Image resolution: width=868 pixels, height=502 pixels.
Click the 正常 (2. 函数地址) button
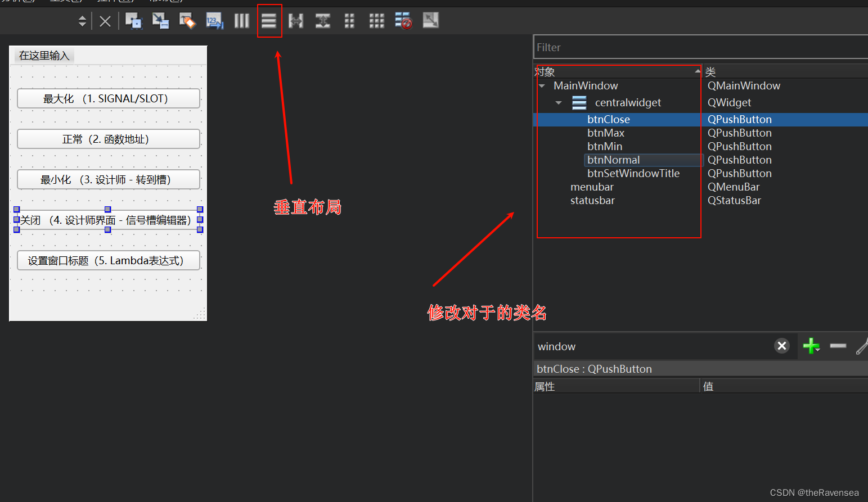tap(109, 139)
